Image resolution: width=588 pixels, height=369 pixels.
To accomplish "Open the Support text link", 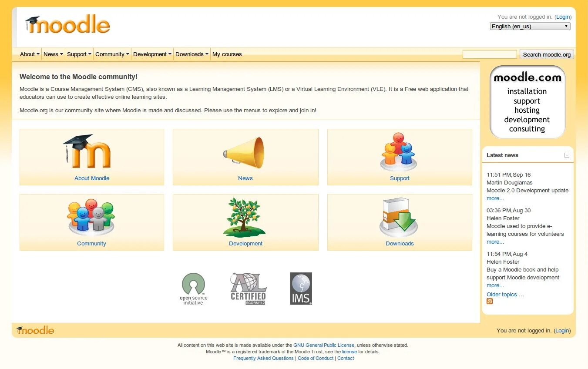I will coord(400,178).
